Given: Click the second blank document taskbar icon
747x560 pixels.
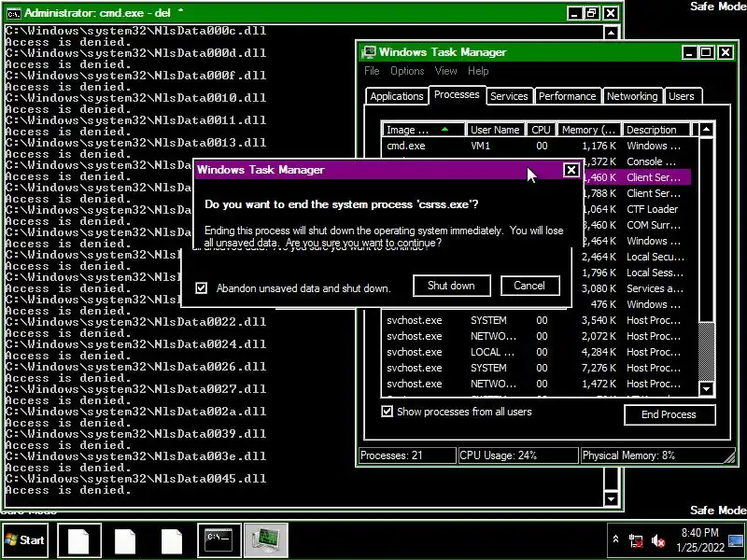Looking at the screenshot, I should (x=125, y=540).
